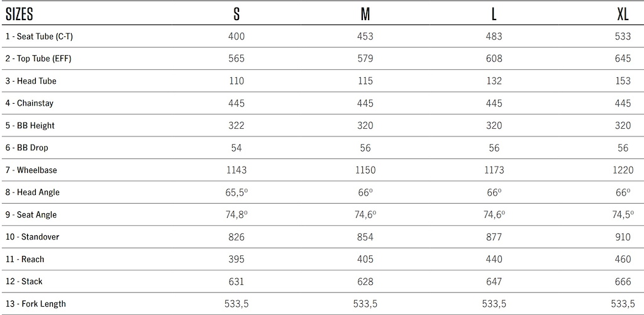Click the Head Angle row label

point(33,192)
